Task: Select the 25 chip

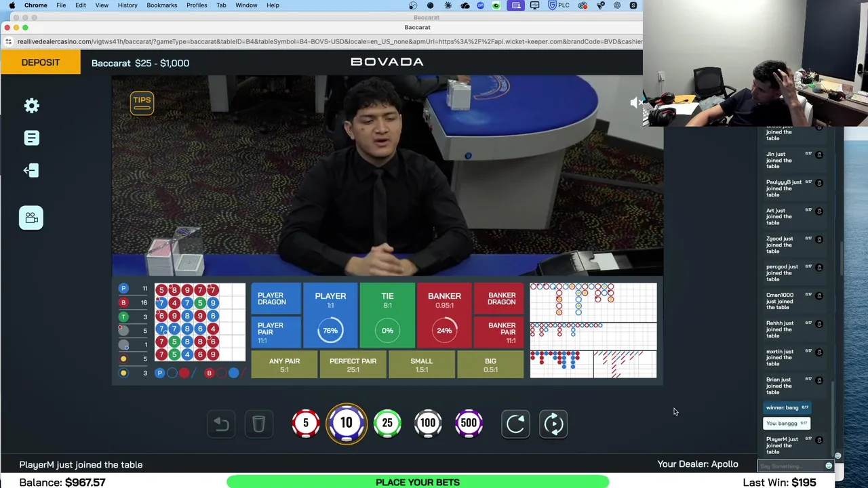Action: [387, 423]
